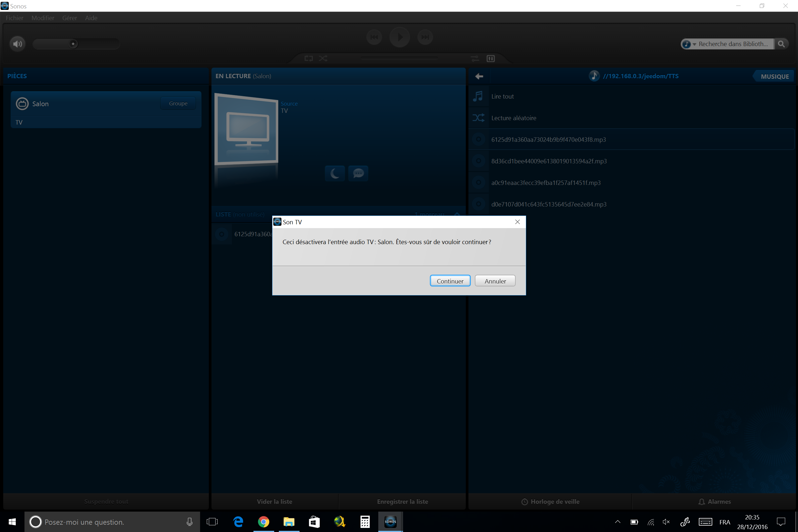
Task: Click Vider la liste
Action: pos(274,501)
